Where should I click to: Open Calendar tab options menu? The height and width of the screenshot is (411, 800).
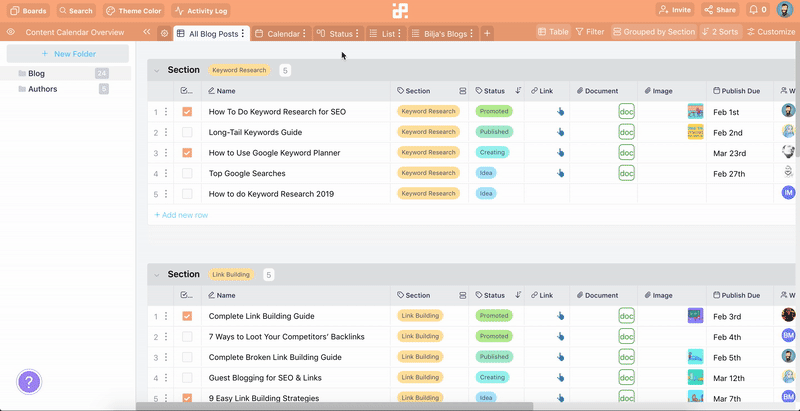pyautogui.click(x=304, y=34)
